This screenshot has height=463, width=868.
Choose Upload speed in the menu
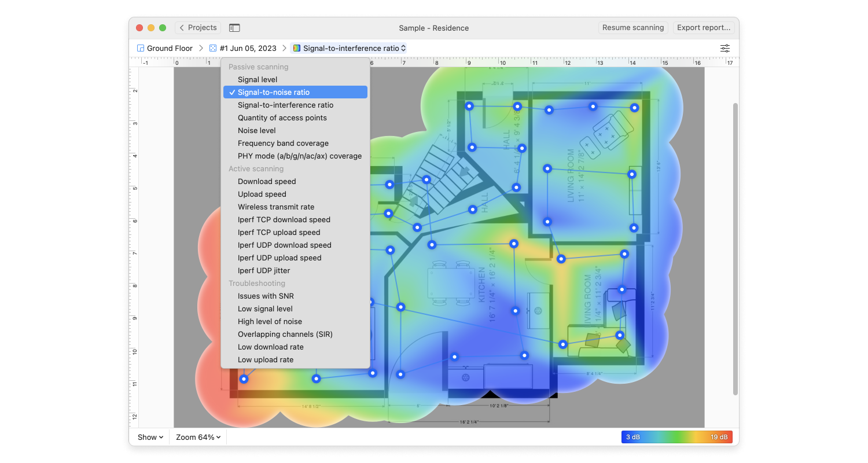click(295, 194)
